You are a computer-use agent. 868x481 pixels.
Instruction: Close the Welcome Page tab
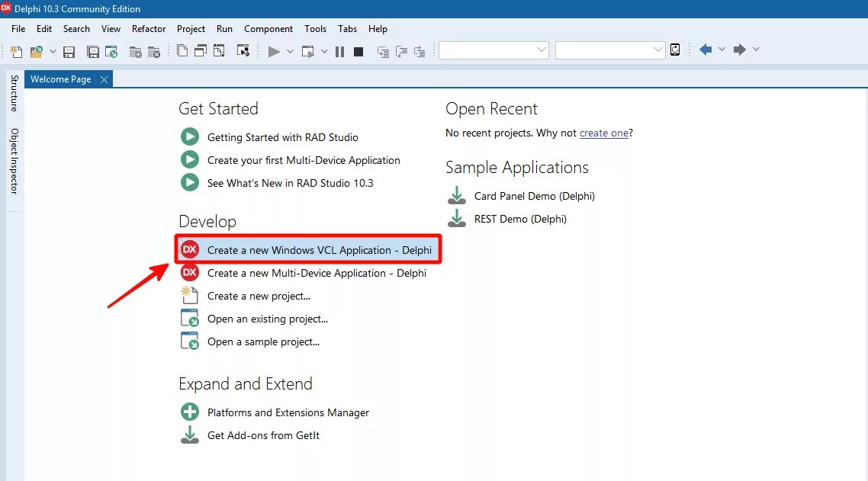(x=104, y=80)
